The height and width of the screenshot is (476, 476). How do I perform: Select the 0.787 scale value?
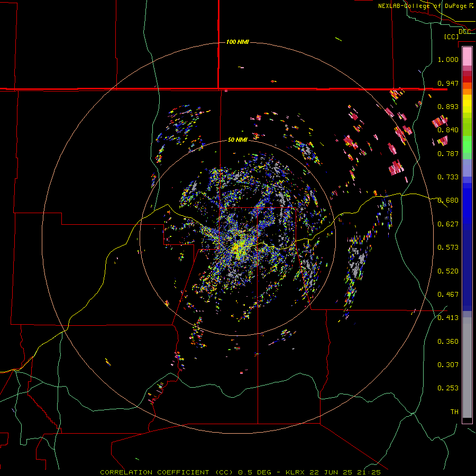tap(448, 153)
